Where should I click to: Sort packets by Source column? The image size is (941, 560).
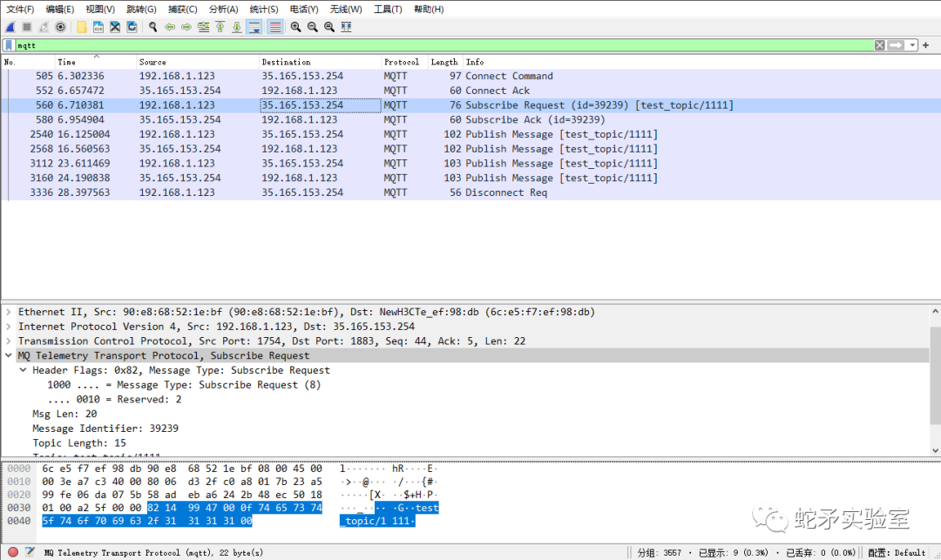click(x=198, y=62)
